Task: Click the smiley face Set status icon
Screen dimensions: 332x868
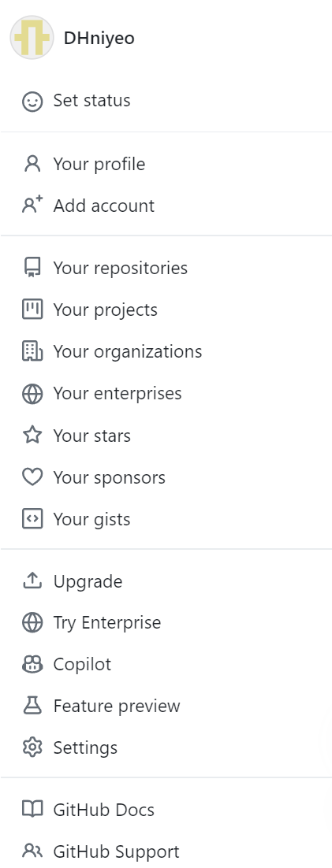Action: [x=32, y=102]
